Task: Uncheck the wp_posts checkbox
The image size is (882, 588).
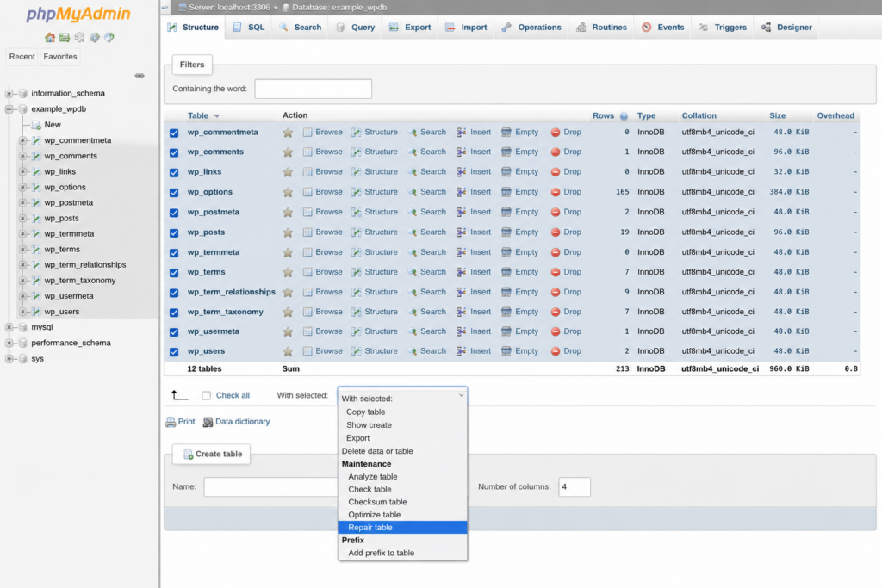Action: 174,232
